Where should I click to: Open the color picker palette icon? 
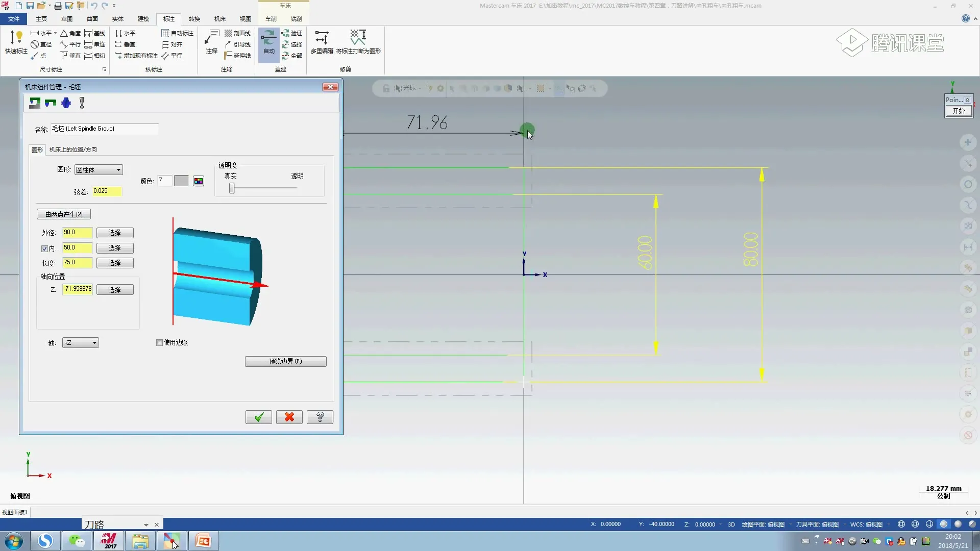tap(199, 181)
